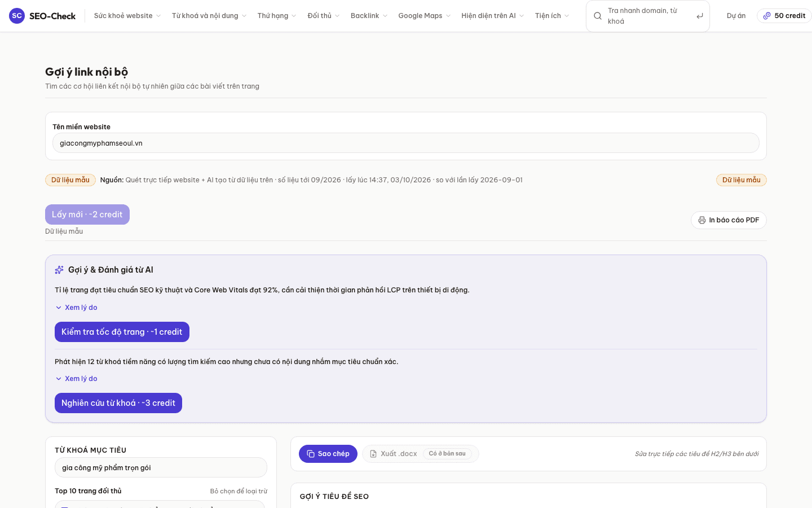Viewport: 812px width, 508px height.
Task: Click Nghiên cứu từ khoá button
Action: (x=118, y=403)
